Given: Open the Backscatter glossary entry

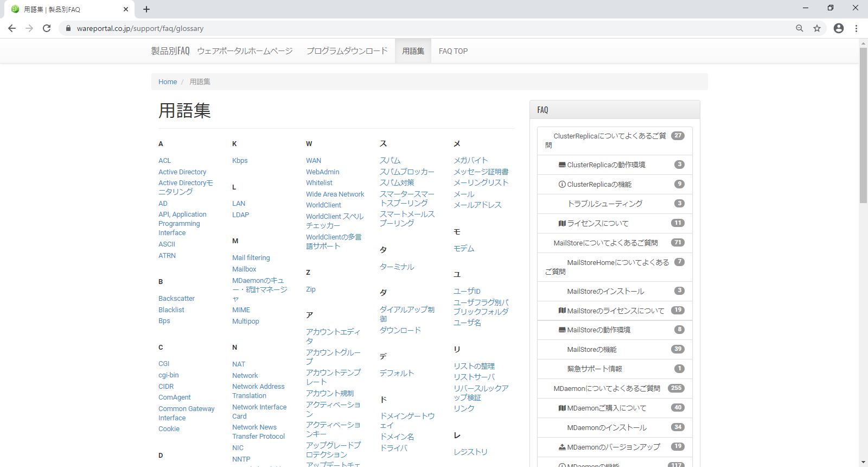Looking at the screenshot, I should click(x=176, y=299).
